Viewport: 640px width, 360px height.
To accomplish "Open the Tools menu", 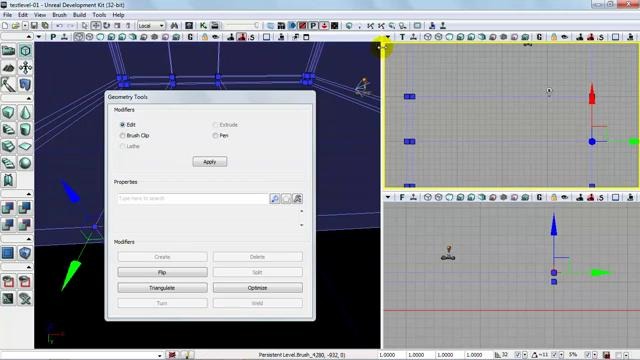I will [99, 15].
